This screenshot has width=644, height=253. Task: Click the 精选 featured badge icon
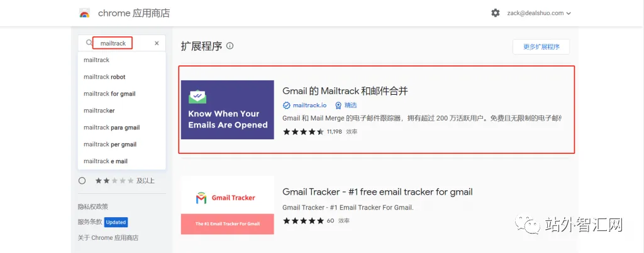(x=338, y=105)
